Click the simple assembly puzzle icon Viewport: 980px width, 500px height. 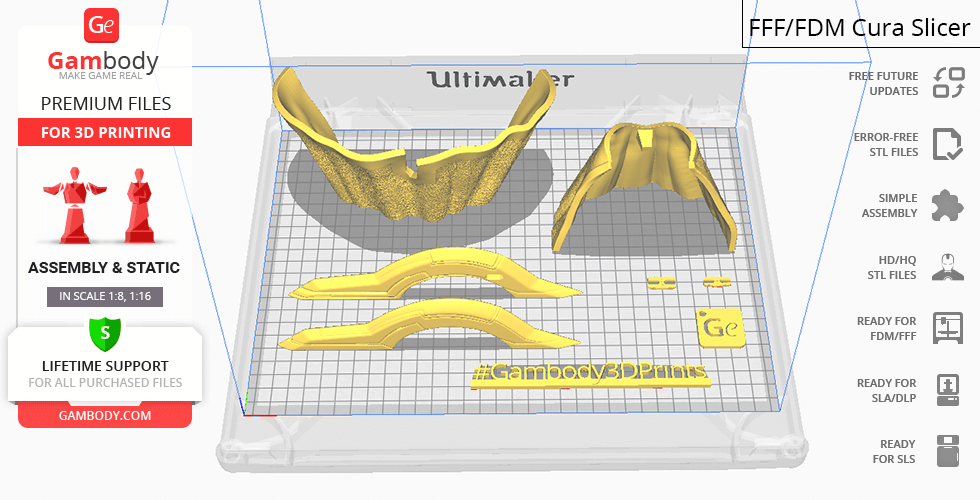[947, 206]
